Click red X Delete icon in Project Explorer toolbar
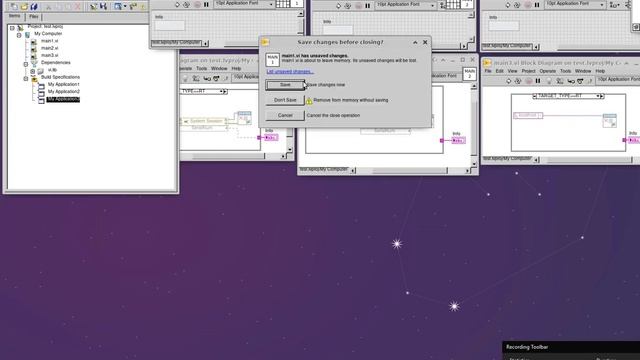The width and height of the screenshot is (640, 360). pyautogui.click(x=77, y=6)
